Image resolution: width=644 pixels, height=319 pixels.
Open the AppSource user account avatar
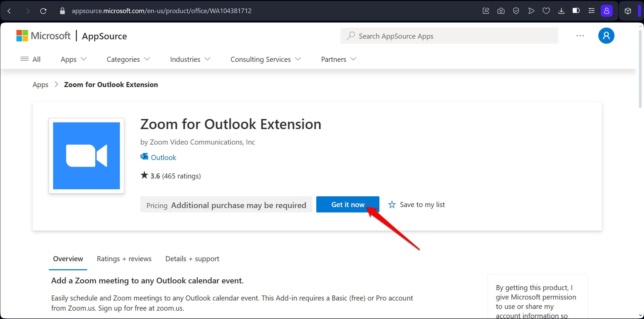click(x=606, y=36)
